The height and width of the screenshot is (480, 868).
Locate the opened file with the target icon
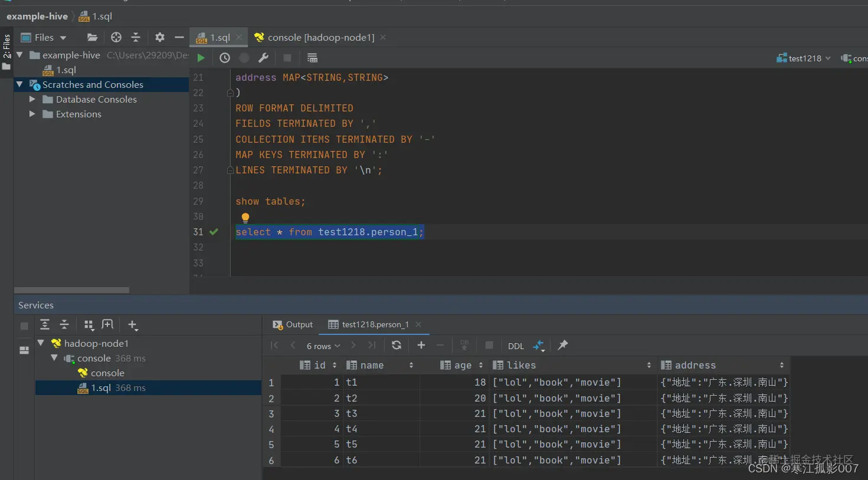pos(116,37)
